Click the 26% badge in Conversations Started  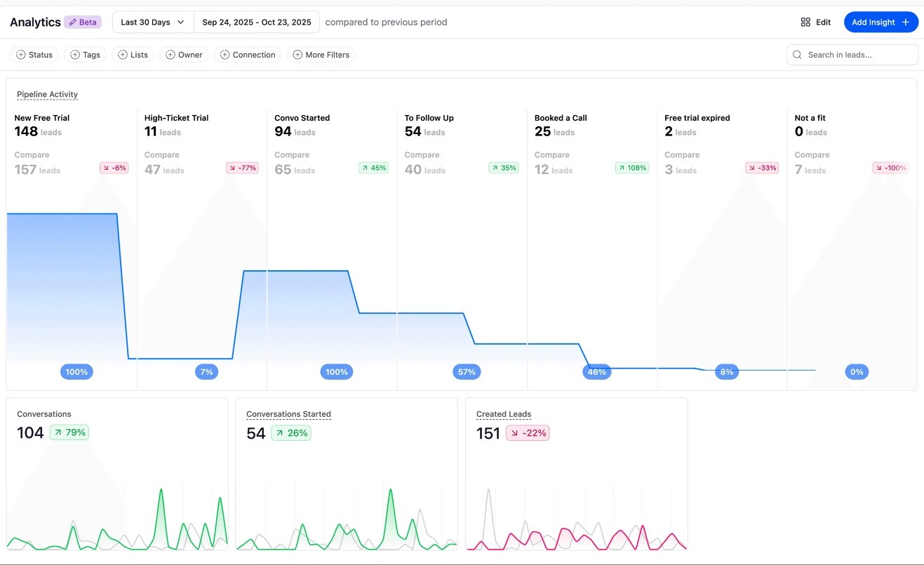291,433
